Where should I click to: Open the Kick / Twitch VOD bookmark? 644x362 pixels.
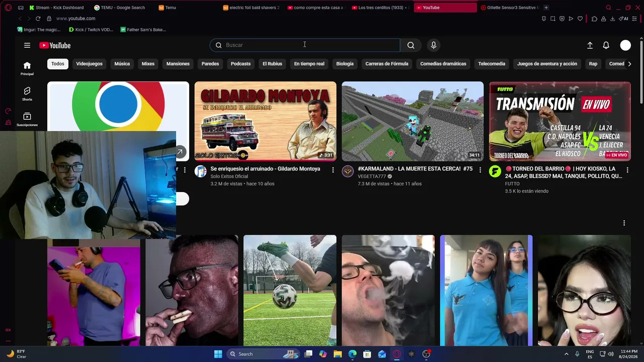pyautogui.click(x=91, y=30)
